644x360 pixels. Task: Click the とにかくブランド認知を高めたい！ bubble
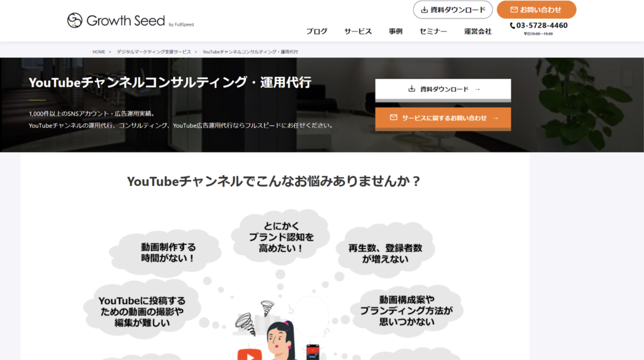(x=280, y=237)
